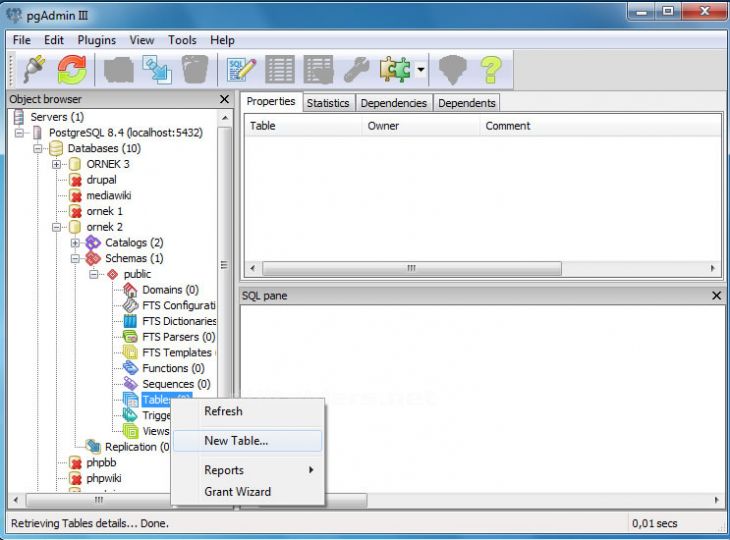
Task: Click the Plugins puzzle icon
Action: [395, 70]
